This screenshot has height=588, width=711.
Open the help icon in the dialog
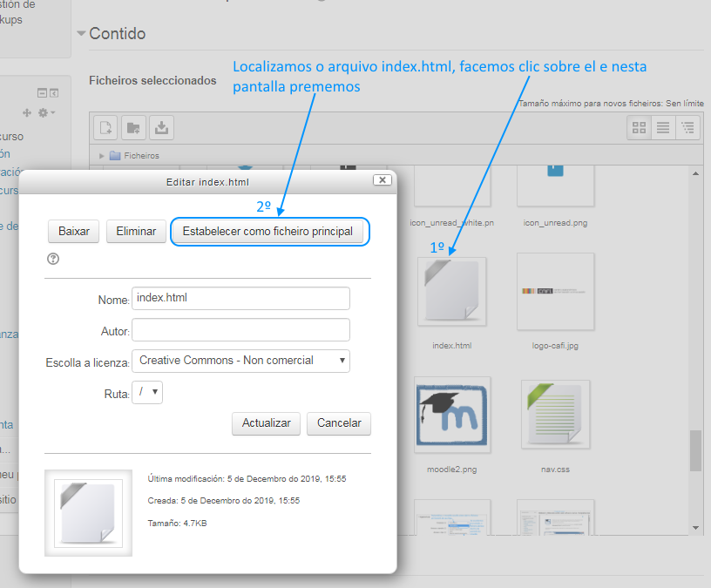[53, 259]
